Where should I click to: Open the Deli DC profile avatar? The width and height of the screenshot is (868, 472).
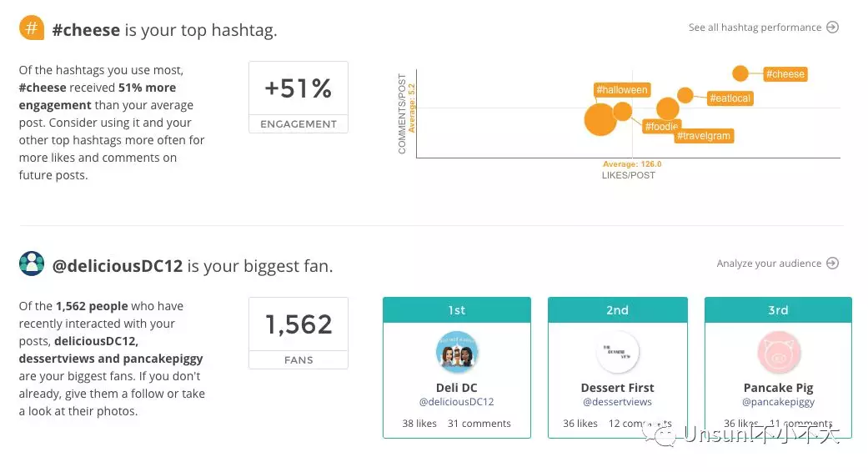456,352
